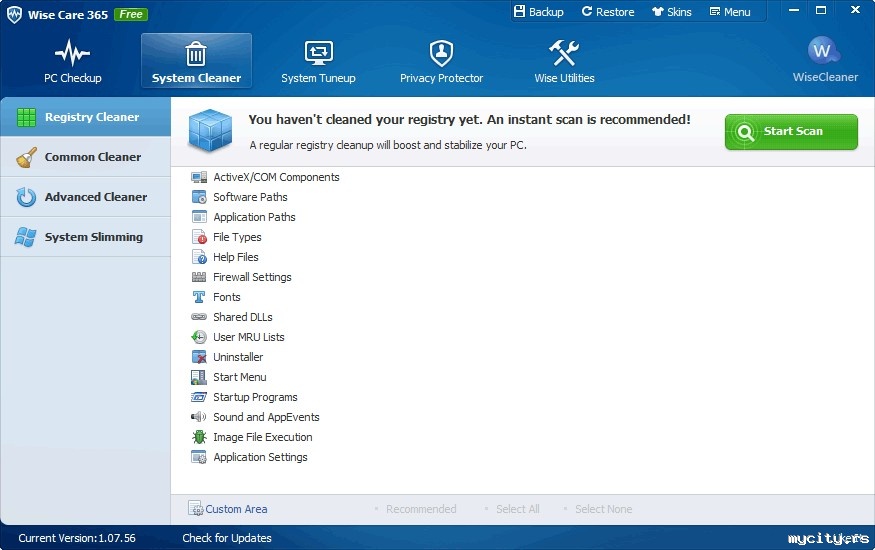Select the Application Paths text

(254, 217)
